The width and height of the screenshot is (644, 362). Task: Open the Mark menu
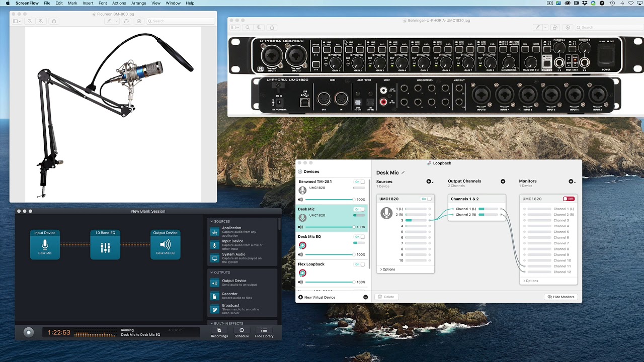pos(72,3)
